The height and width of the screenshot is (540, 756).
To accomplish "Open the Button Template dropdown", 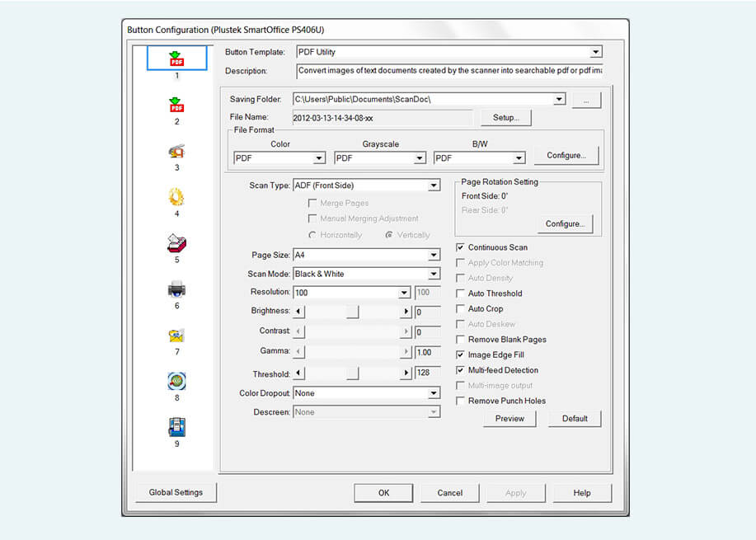I will tap(597, 51).
